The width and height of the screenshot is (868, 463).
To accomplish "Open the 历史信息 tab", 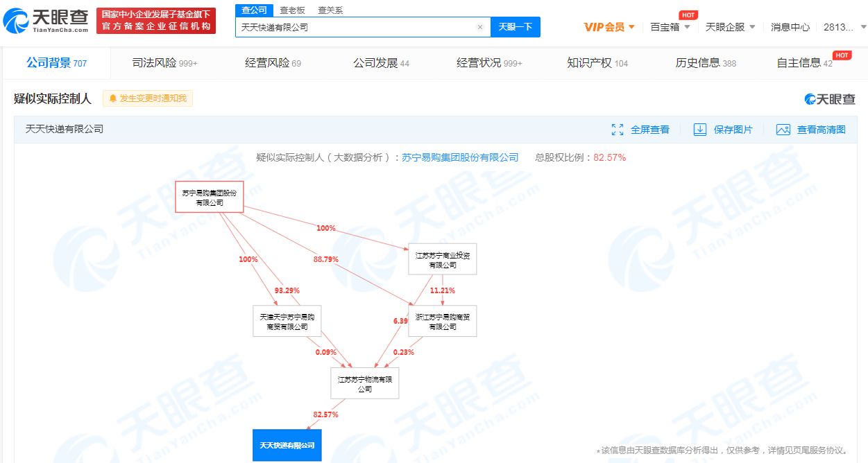I will [x=706, y=63].
